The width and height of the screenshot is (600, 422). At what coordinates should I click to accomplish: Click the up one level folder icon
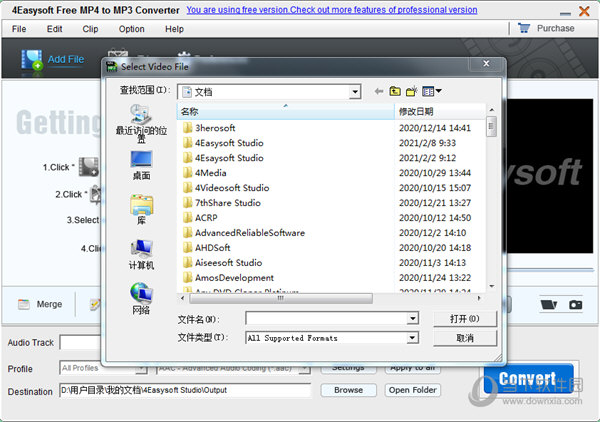click(x=395, y=91)
